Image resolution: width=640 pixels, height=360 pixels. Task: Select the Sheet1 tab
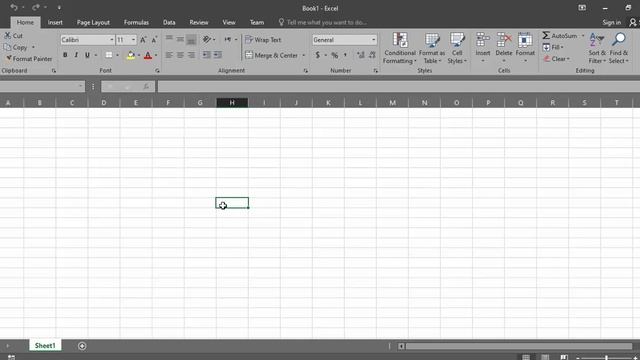click(x=45, y=346)
